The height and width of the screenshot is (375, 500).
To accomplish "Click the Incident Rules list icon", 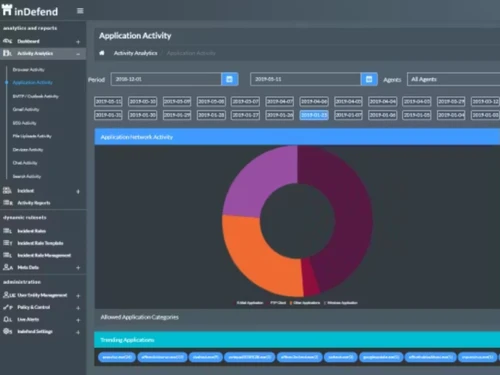I will pyautogui.click(x=7, y=231).
